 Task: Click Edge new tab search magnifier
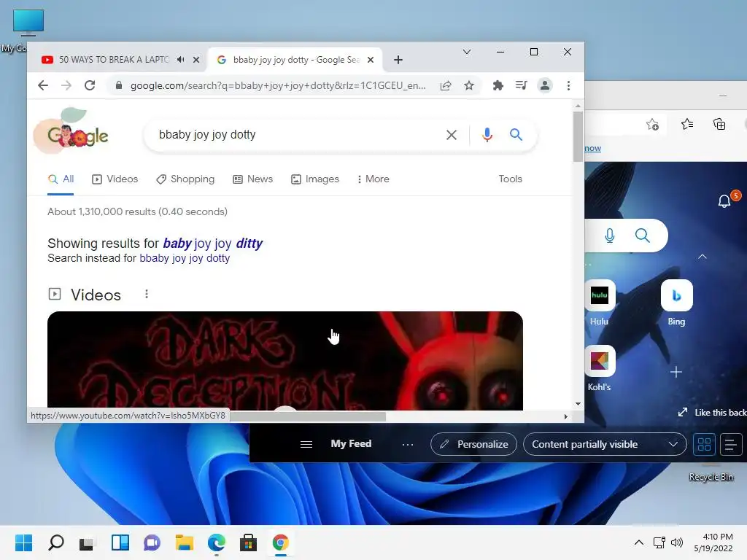pos(642,236)
